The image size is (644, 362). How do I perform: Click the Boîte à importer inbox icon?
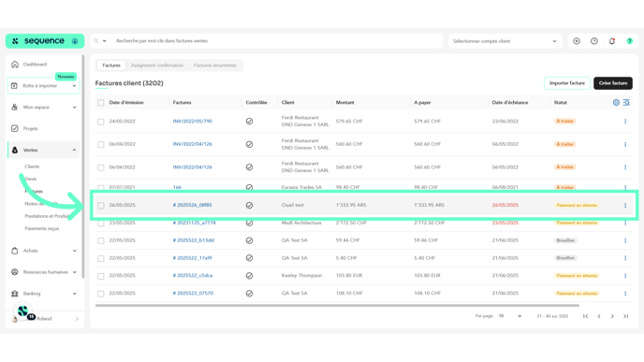[x=14, y=86]
